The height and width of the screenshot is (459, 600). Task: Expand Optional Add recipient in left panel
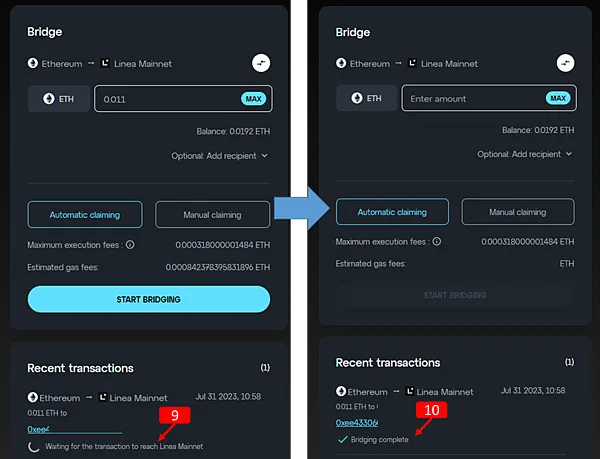pos(220,156)
